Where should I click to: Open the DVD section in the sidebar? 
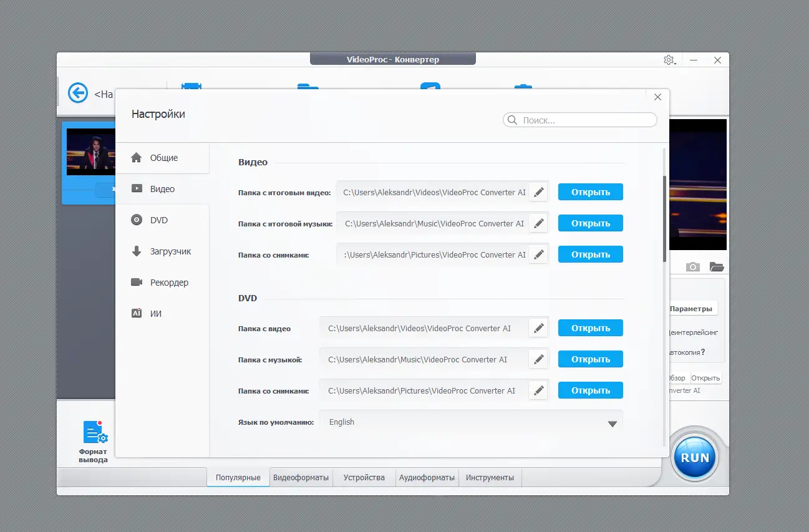point(162,220)
